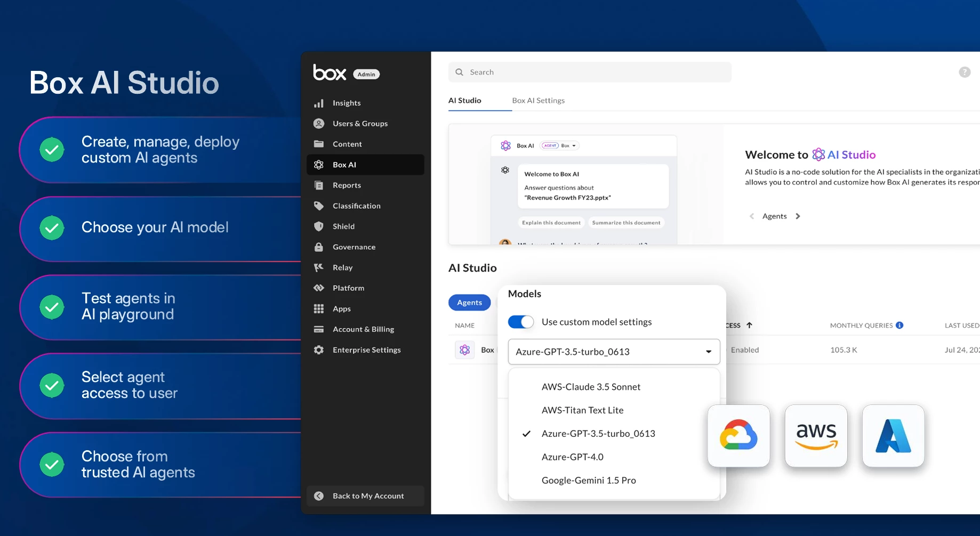Click the Monthly Queries info icon

point(899,326)
